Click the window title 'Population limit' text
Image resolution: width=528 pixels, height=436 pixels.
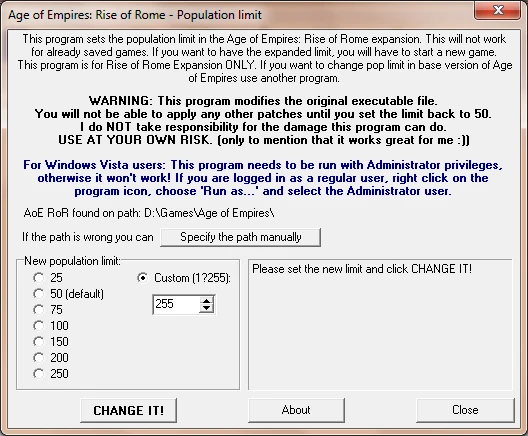pos(219,15)
